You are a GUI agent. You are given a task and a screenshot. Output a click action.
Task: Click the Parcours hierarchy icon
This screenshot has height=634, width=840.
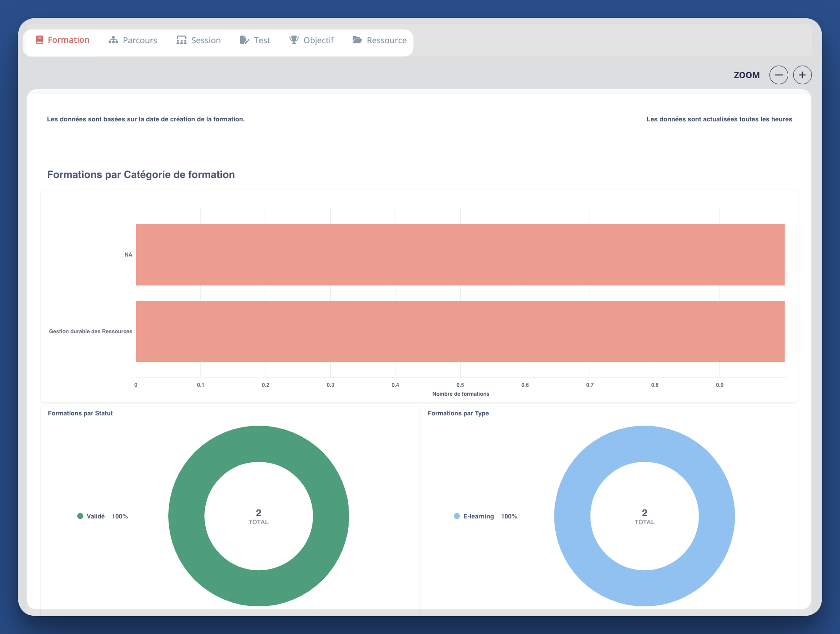(x=112, y=40)
